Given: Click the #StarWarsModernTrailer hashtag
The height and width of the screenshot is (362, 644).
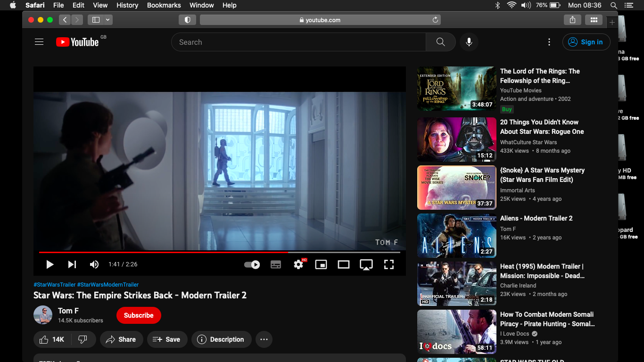Looking at the screenshot, I should [x=108, y=285].
